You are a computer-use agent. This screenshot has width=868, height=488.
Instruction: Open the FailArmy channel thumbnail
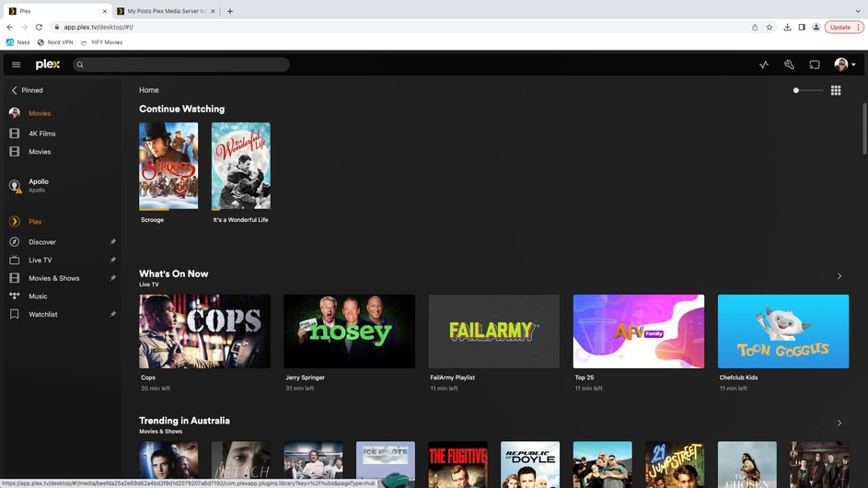(x=493, y=331)
